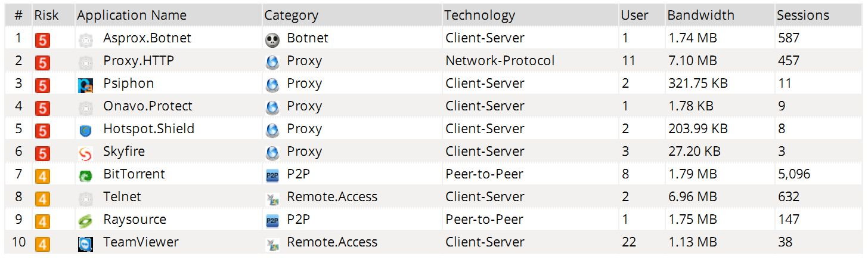Open the Onavo.Protect application entry
Viewport: 868px width, 259px height.
click(148, 106)
